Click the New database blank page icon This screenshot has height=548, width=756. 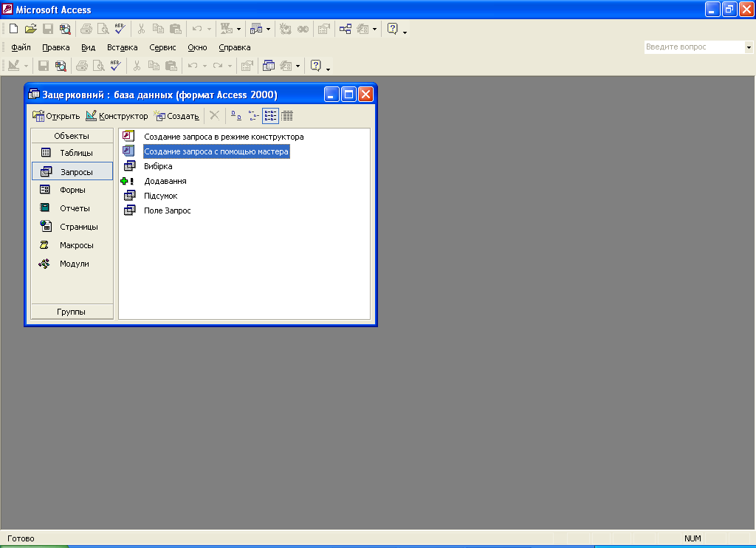(x=13, y=29)
